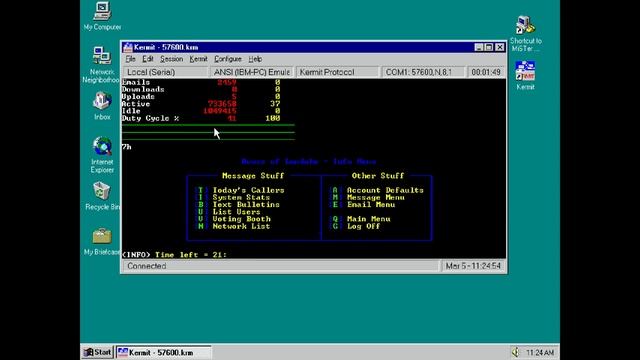
Task: Open the Kermit menu
Action: coord(198,59)
